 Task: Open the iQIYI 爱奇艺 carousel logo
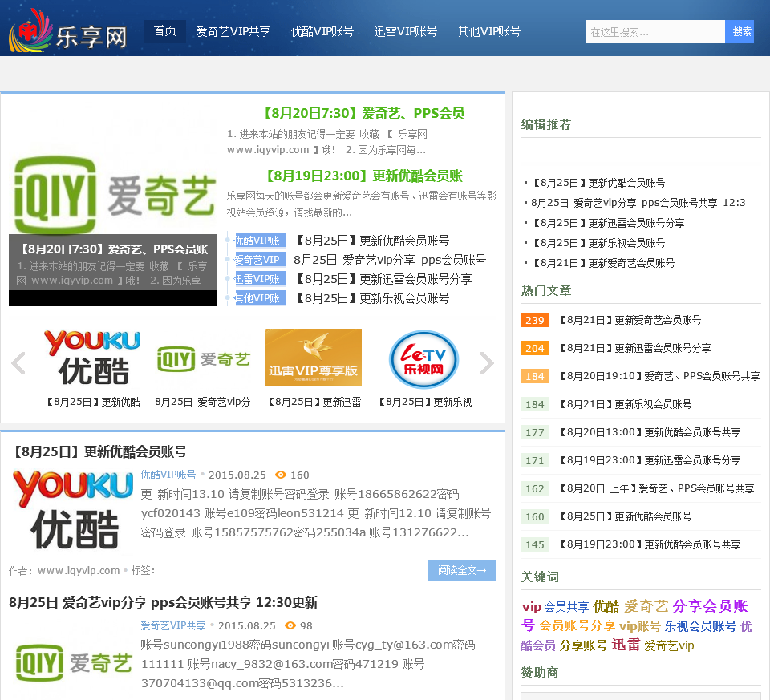point(203,359)
